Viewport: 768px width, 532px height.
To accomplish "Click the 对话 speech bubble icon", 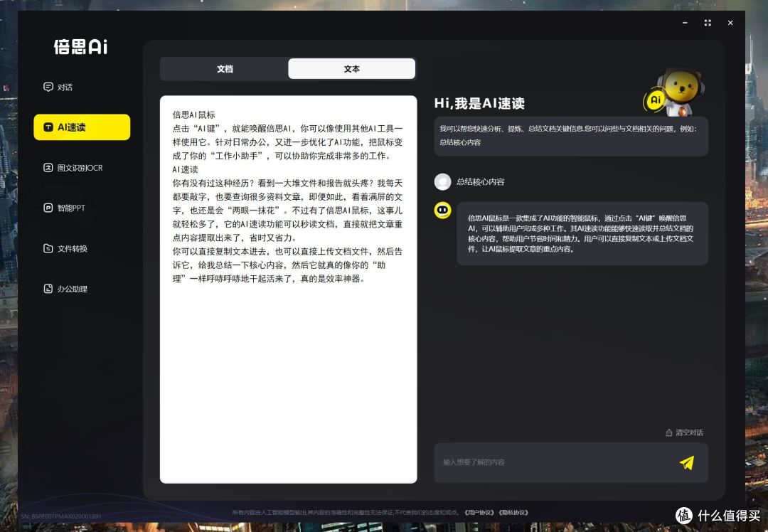I will point(48,87).
